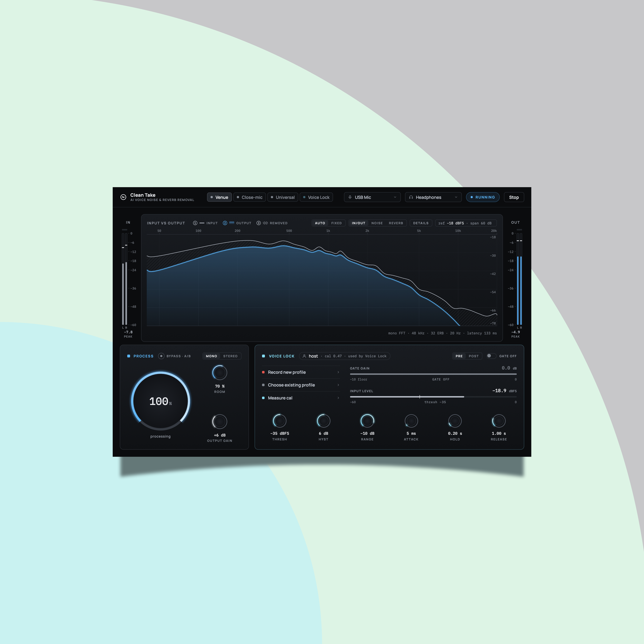Click the Release knob

[x=499, y=421]
